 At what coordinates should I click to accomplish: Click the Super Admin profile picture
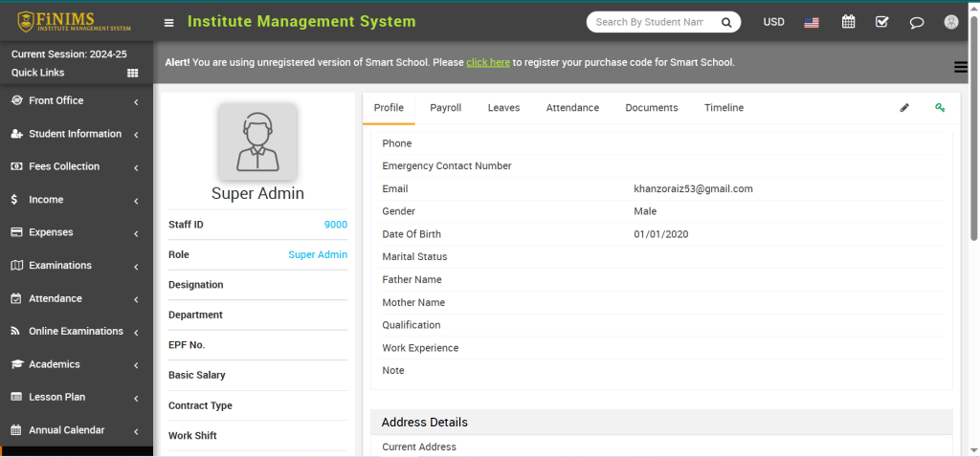tap(256, 141)
